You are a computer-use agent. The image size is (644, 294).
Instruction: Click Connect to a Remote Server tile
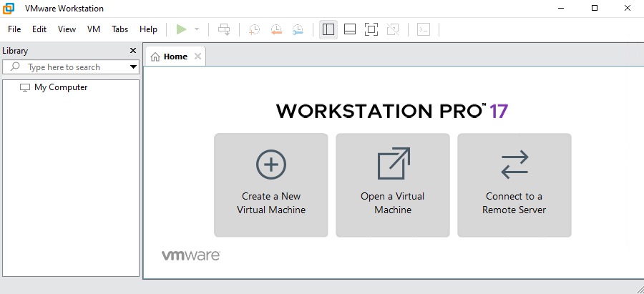tap(514, 185)
